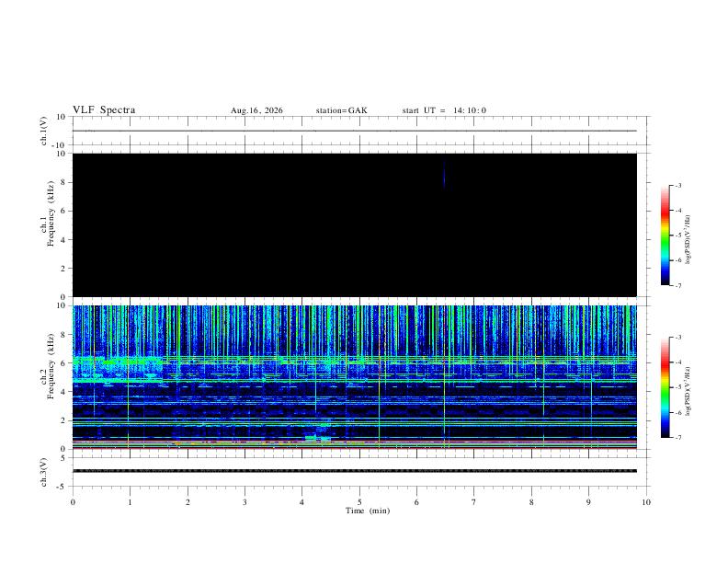This screenshot has height=563, width=728.
Task: Click the ch.1(V) waveform panel label
Action: [x=43, y=131]
